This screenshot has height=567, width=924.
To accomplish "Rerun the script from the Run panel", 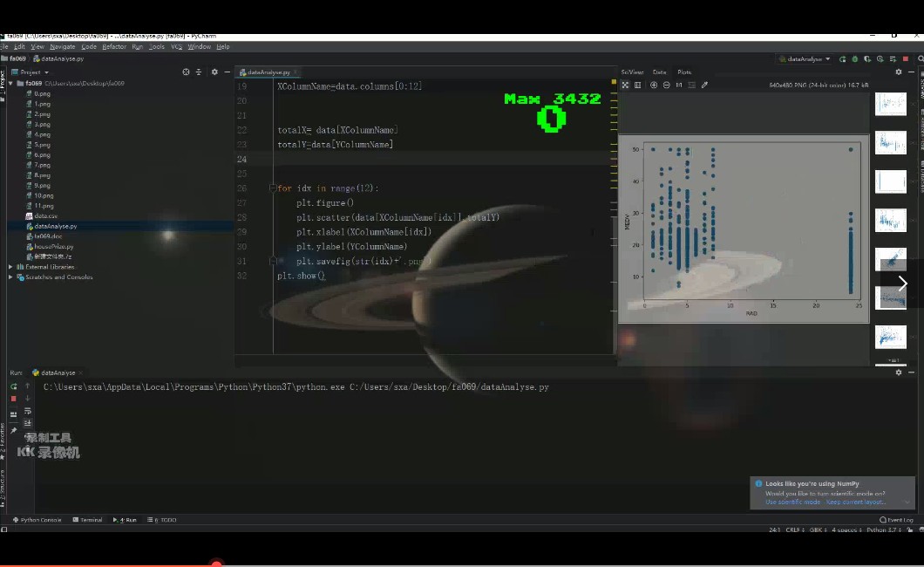I will 14,386.
